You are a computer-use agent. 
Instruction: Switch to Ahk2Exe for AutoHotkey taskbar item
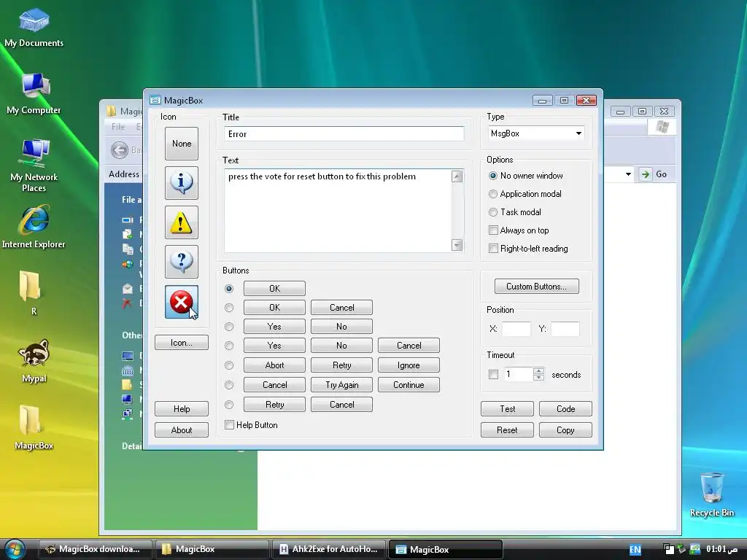[328, 549]
